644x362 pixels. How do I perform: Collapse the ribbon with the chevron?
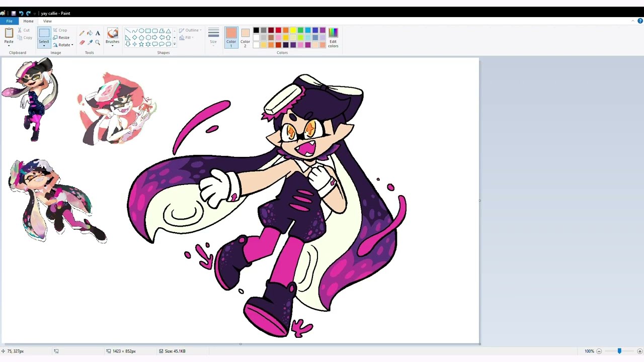point(632,21)
